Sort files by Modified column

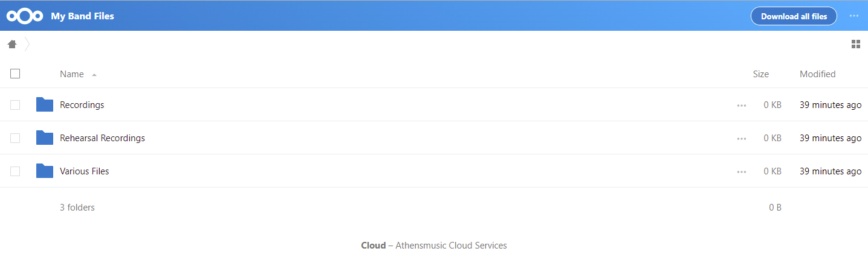[817, 74]
